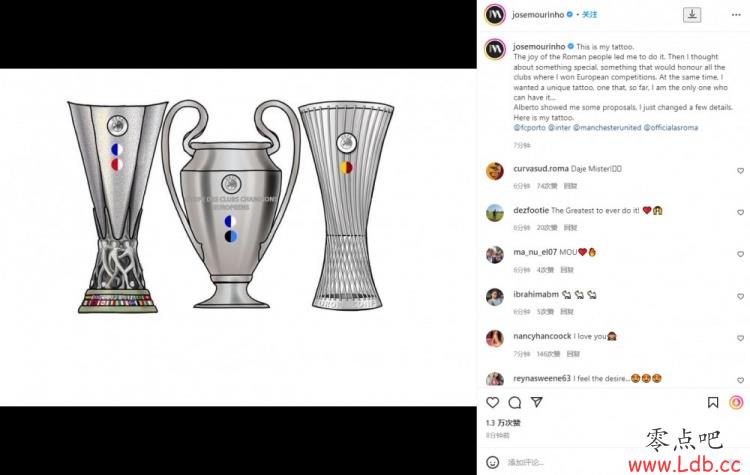Open the @manchesterunited mention link
750x475 pixels.
point(607,128)
